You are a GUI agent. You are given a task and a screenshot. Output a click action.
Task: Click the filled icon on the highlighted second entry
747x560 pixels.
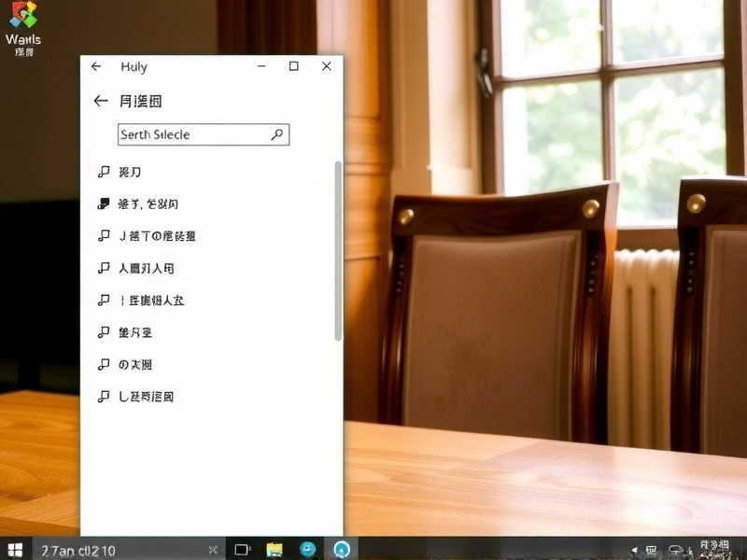tap(103, 203)
